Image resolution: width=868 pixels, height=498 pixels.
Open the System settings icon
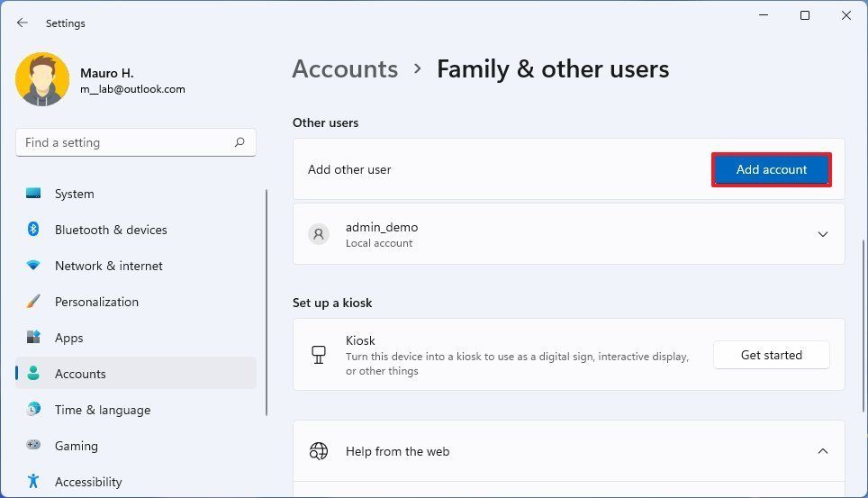(x=33, y=194)
